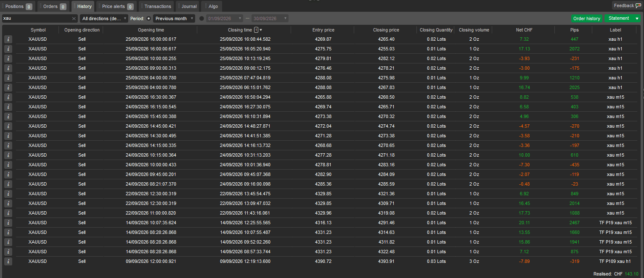The width and height of the screenshot is (644, 278).
Task: Open info for trade closed 24/09/2026 16:10:31
Action: [x=8, y=116]
